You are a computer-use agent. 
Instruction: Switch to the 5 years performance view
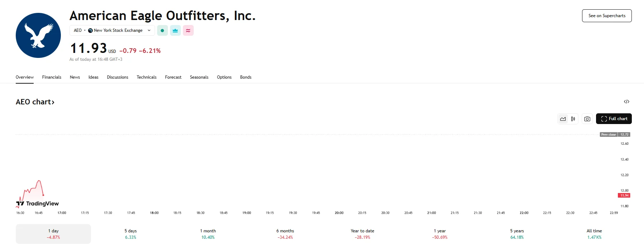pos(517,233)
